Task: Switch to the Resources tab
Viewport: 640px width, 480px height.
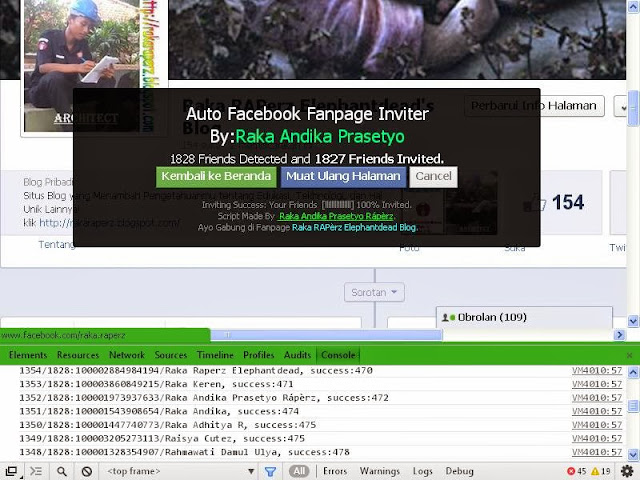Action: point(78,355)
